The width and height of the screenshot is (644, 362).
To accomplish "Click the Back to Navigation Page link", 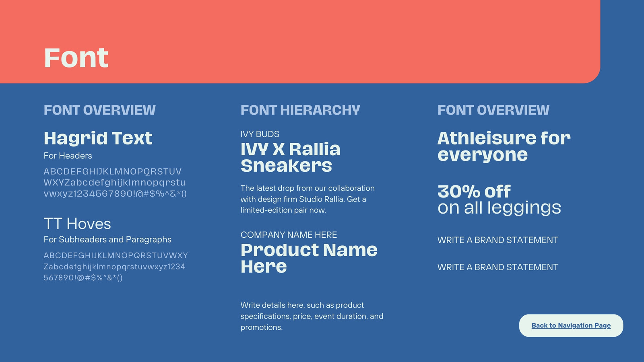I will [571, 325].
